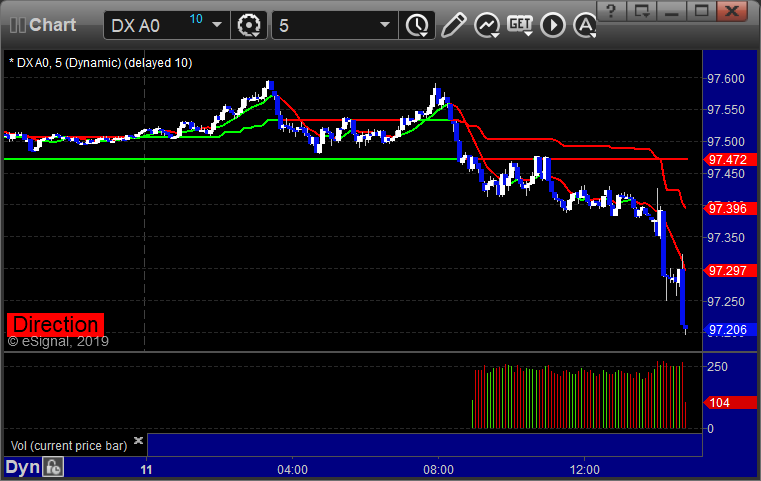Open the clock time template icon
The width and height of the screenshot is (761, 481).
click(x=417, y=25)
